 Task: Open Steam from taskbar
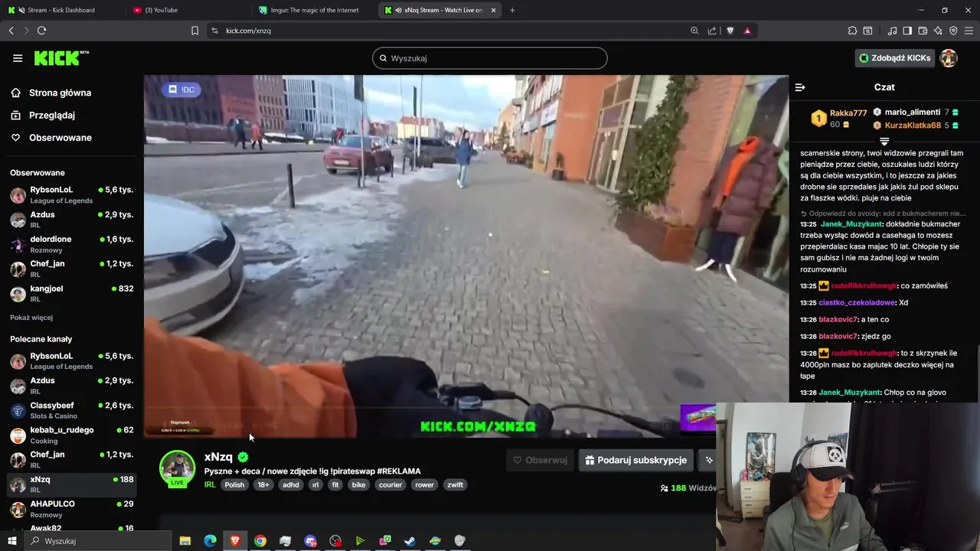point(410,541)
